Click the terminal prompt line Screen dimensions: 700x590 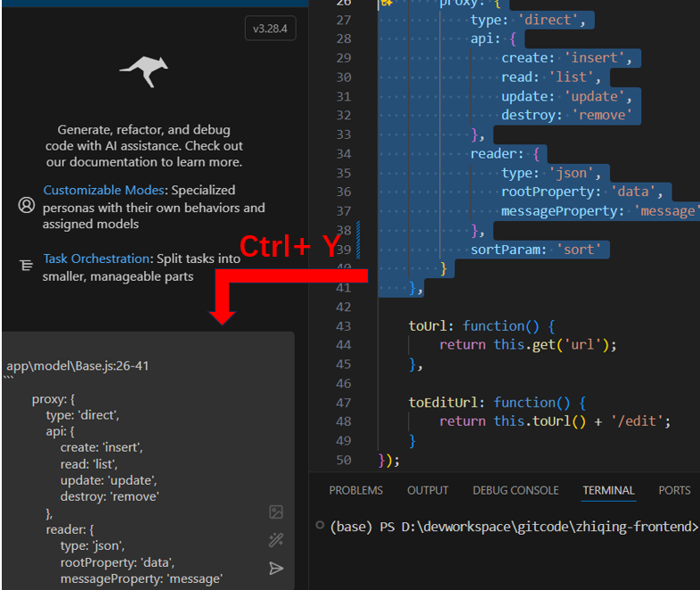coord(513,527)
